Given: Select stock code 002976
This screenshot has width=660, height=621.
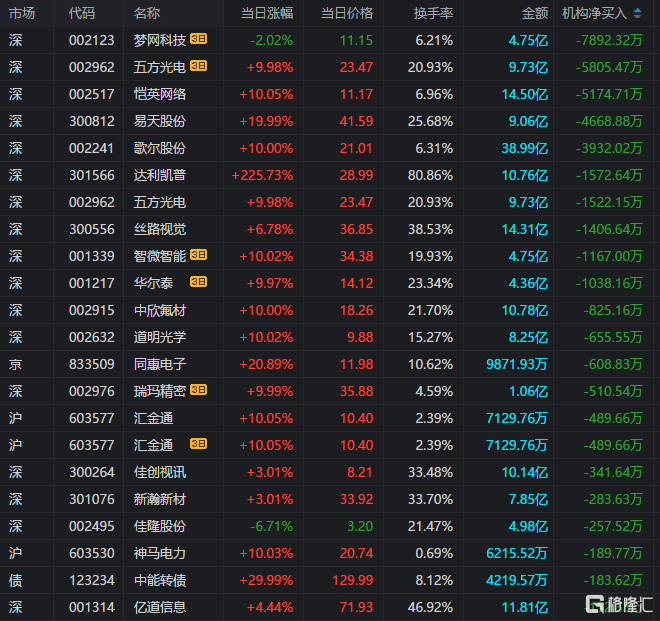Looking at the screenshot, I should tap(91, 391).
